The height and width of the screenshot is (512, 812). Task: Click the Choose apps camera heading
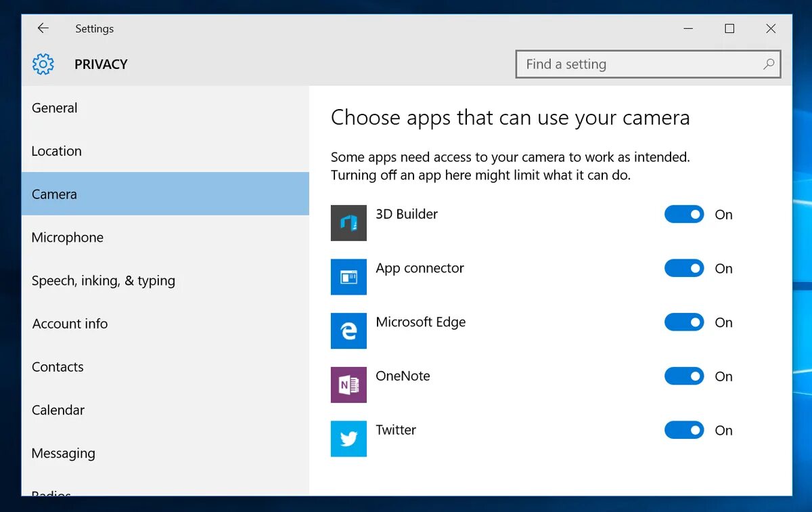(510, 118)
